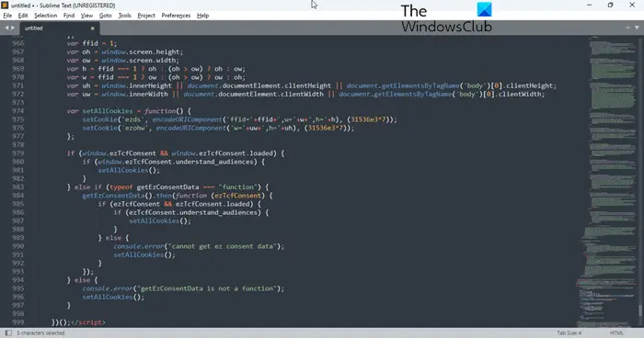Open the Preferences menu
Image resolution: width=644 pixels, height=339 pixels.
(x=176, y=16)
